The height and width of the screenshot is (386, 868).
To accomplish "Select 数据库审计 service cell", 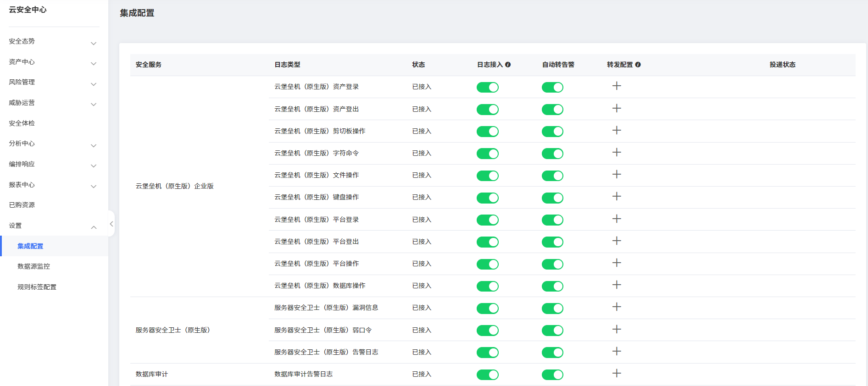I will point(151,374).
